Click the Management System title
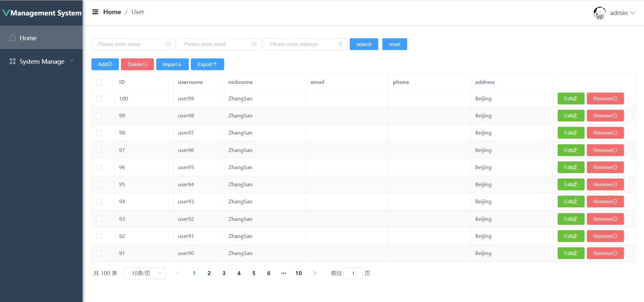Screen dimensions: 644x302 pos(46,13)
